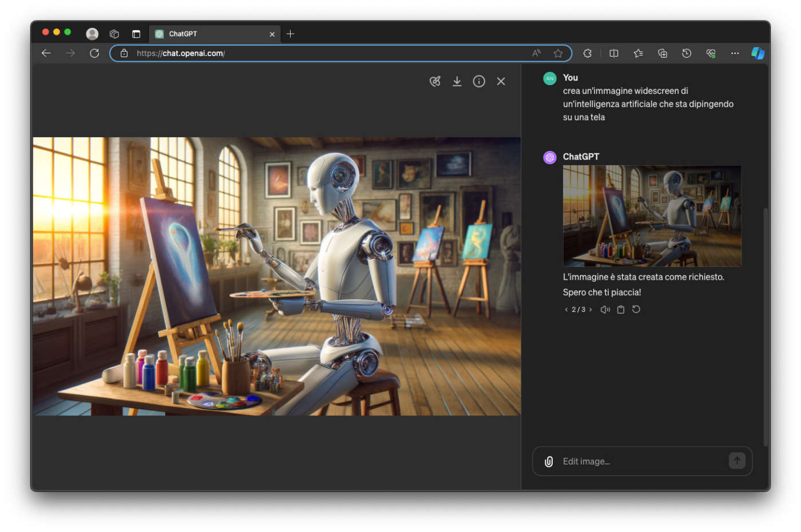Click the read aloud speaker icon
Image resolution: width=801 pixels, height=532 pixels.
tap(605, 309)
